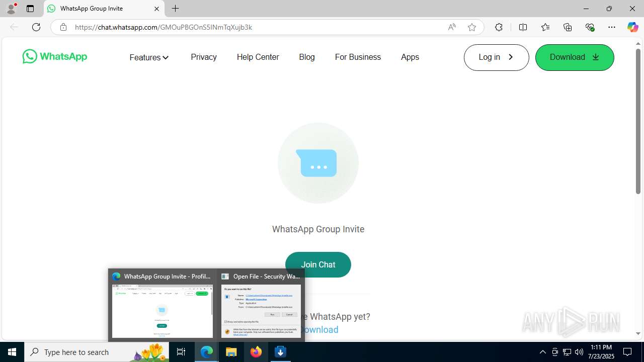644x362 pixels.
Task: Open the Help Center menu item
Action: (258, 57)
